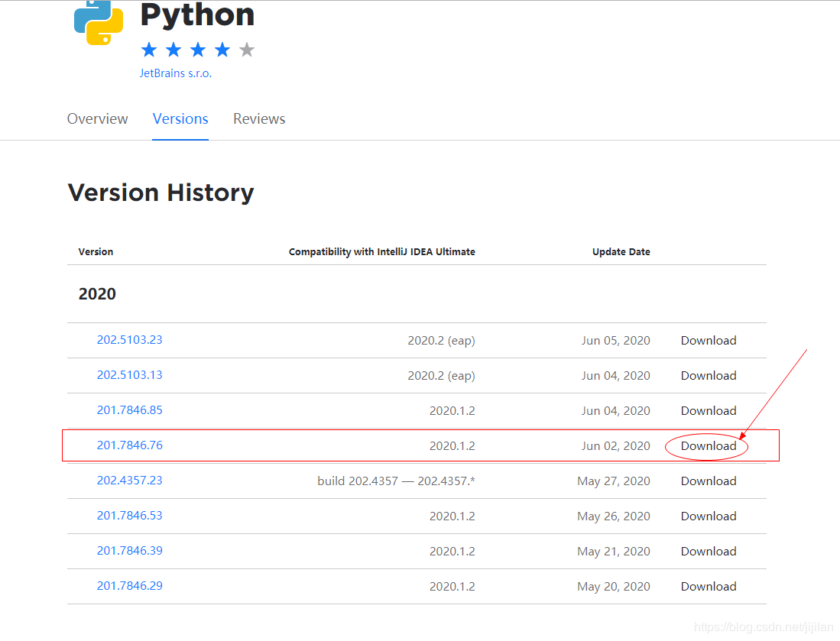Switch to the Overview tab

coord(98,119)
